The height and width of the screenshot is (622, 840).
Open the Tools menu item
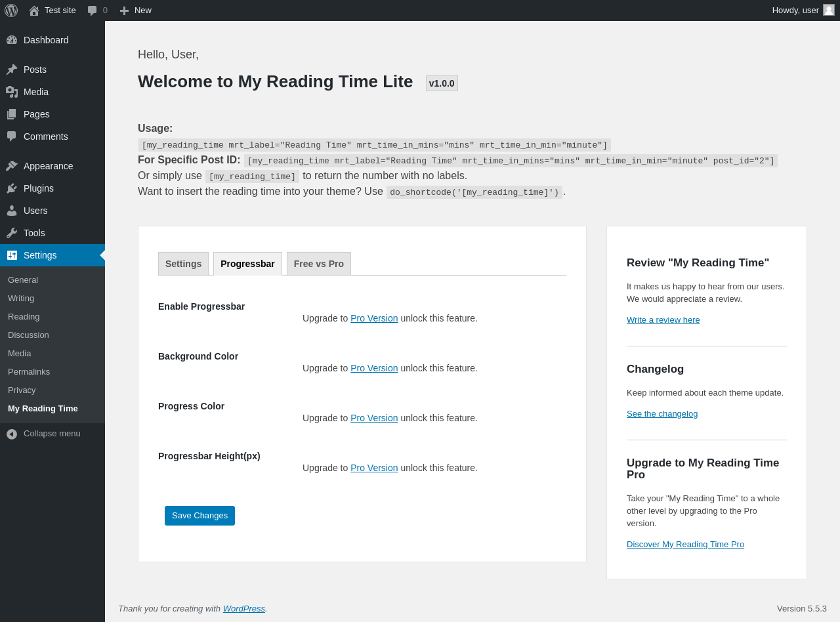tap(52, 233)
